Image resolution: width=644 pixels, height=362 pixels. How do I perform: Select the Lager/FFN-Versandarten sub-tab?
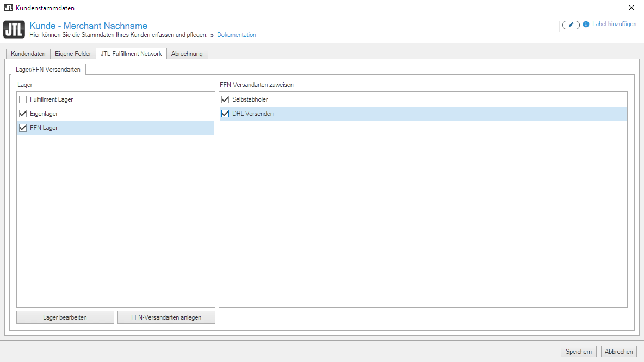point(48,70)
